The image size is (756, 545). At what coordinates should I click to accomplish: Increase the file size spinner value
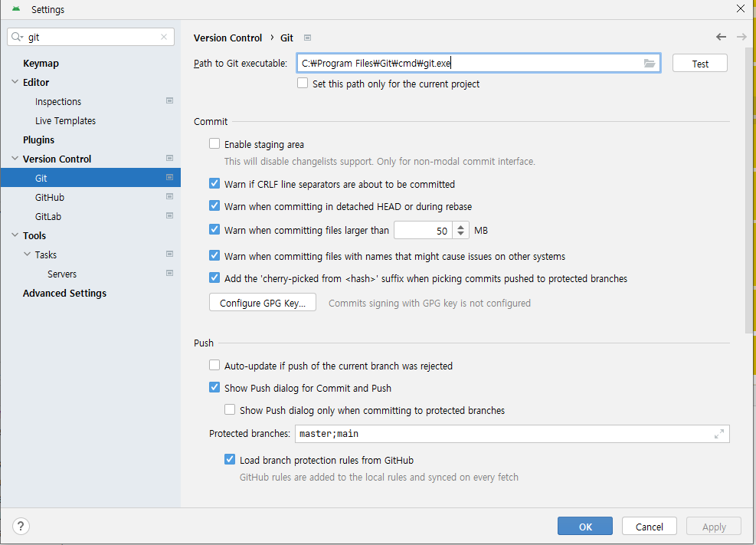coord(461,227)
